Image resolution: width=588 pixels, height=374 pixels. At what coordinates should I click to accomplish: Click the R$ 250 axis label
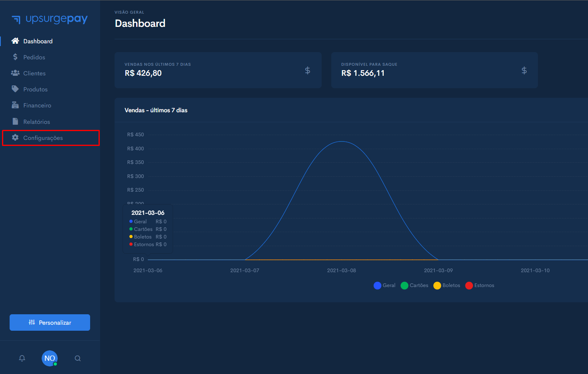[135, 190]
